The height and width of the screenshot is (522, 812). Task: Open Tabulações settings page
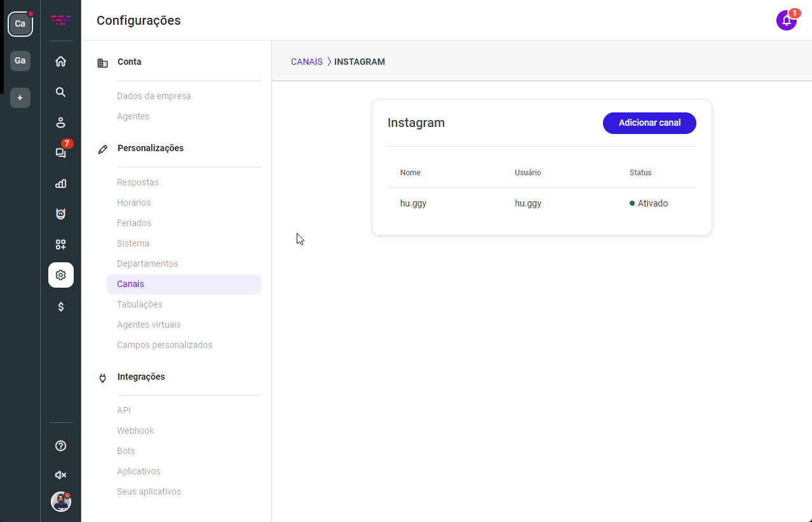point(140,304)
